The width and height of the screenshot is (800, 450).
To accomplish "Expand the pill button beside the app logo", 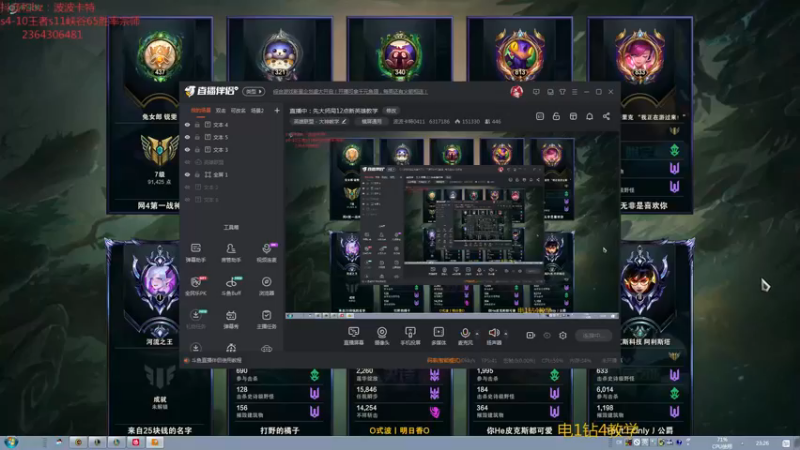I will click(254, 91).
